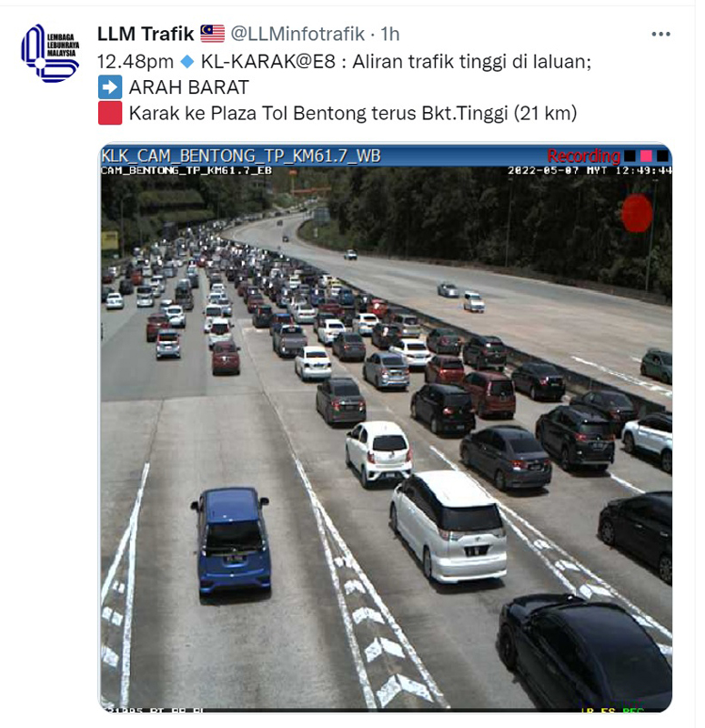This screenshot has width=705, height=728.
Task: Open the LLM Trafik display name link
Action: coord(146,34)
